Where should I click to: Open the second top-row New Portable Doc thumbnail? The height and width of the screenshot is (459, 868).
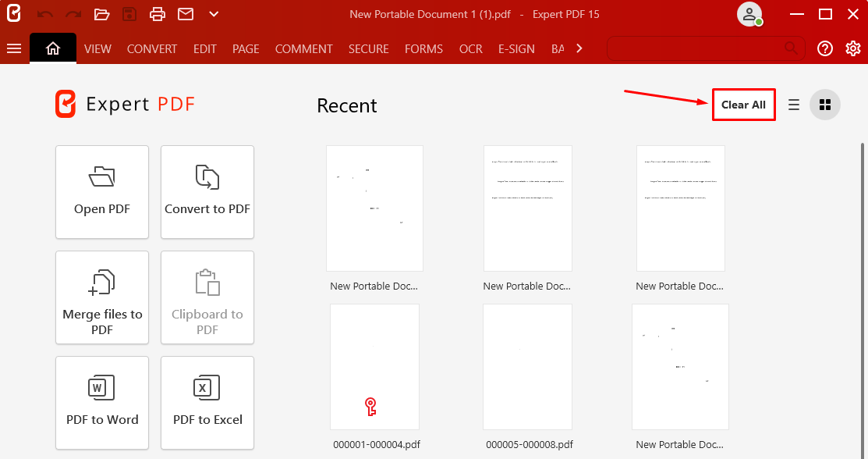tap(527, 208)
